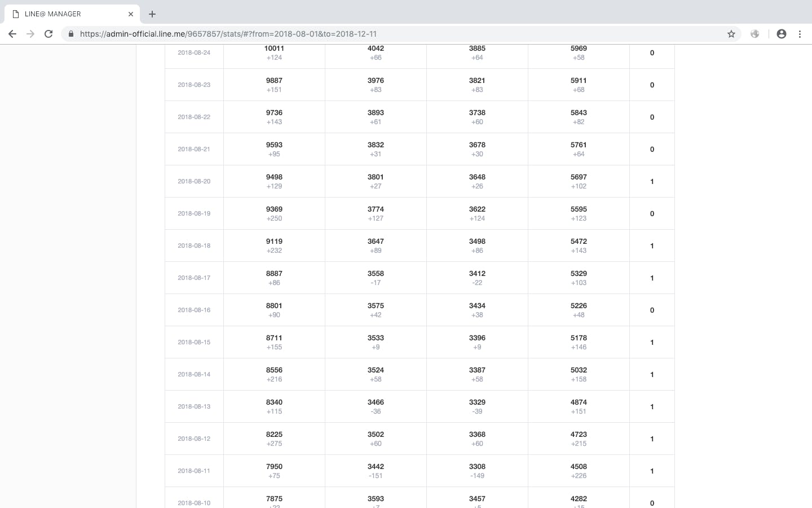Click the 2018-08-12 date cell
Screen dimensions: 812x508
pos(194,439)
